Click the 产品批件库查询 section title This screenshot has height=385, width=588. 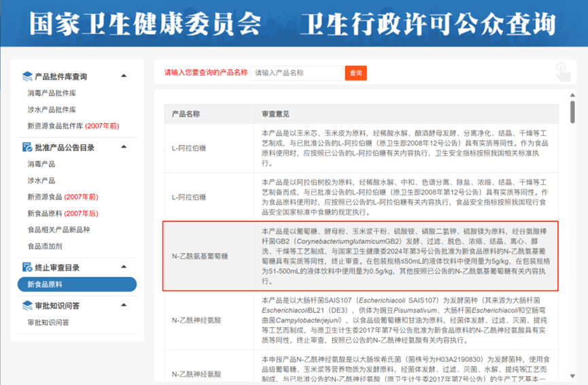[x=60, y=77]
